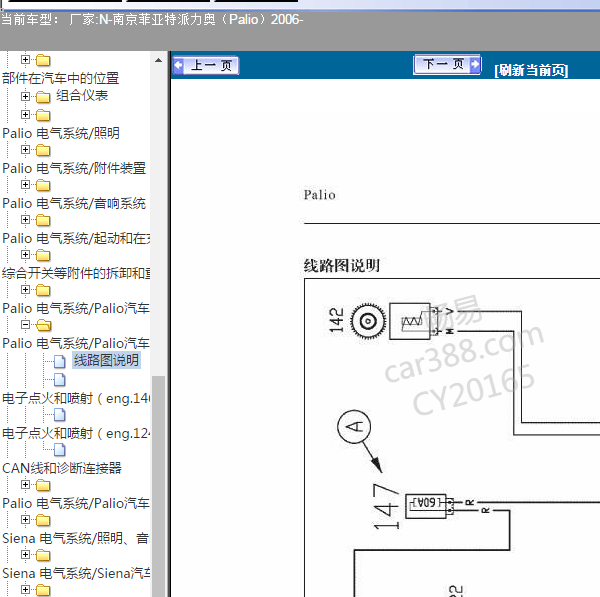This screenshot has width=600, height=597.
Task: Click the tree panel scroll-up arrow
Action: [x=158, y=60]
